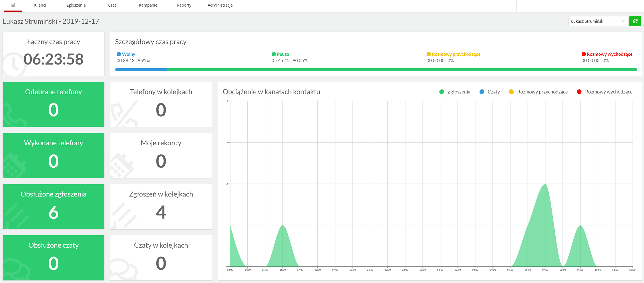Click the green Pauza segment of progress bar

[x=402, y=70]
